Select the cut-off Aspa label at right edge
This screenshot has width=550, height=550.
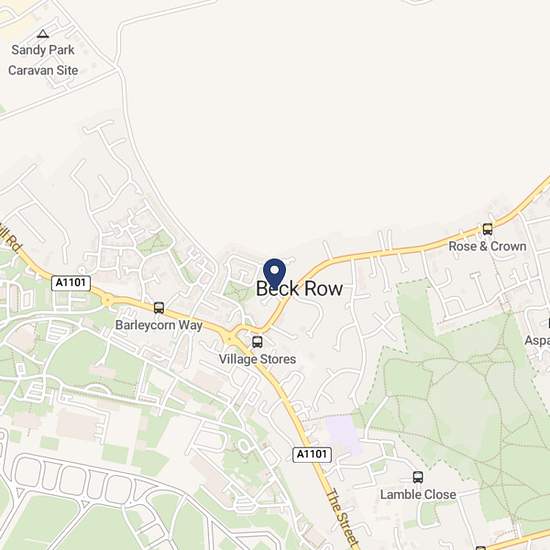click(x=537, y=340)
